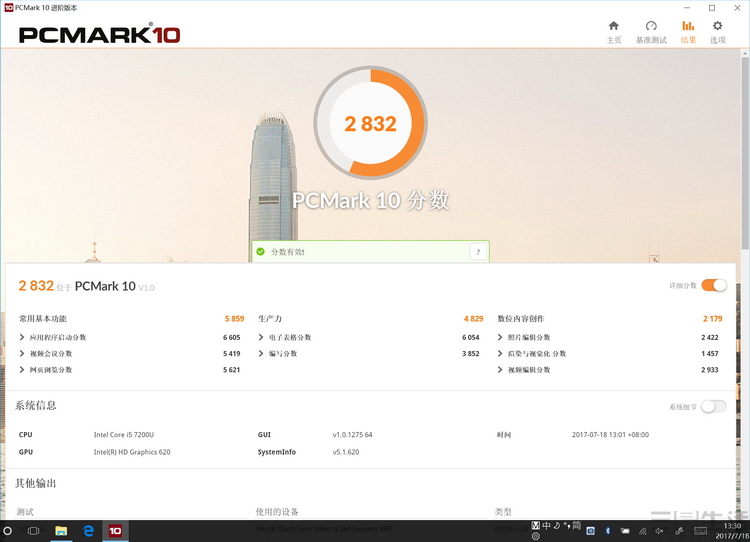Expand the 电子表格分数 row
The width and height of the screenshot is (750, 542).
(x=285, y=337)
